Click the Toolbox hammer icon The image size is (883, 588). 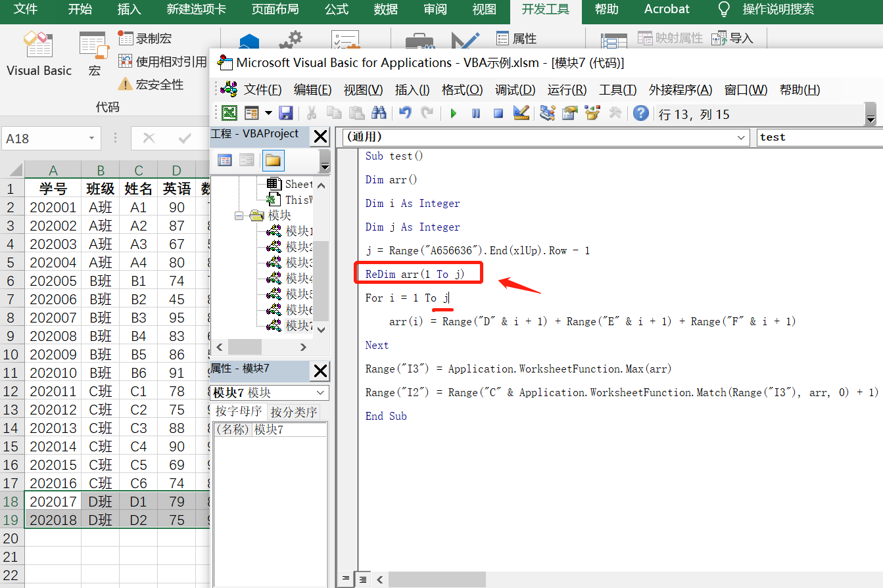click(615, 113)
